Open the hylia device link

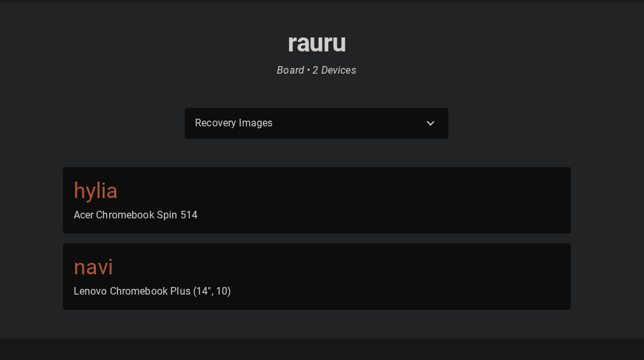(95, 191)
